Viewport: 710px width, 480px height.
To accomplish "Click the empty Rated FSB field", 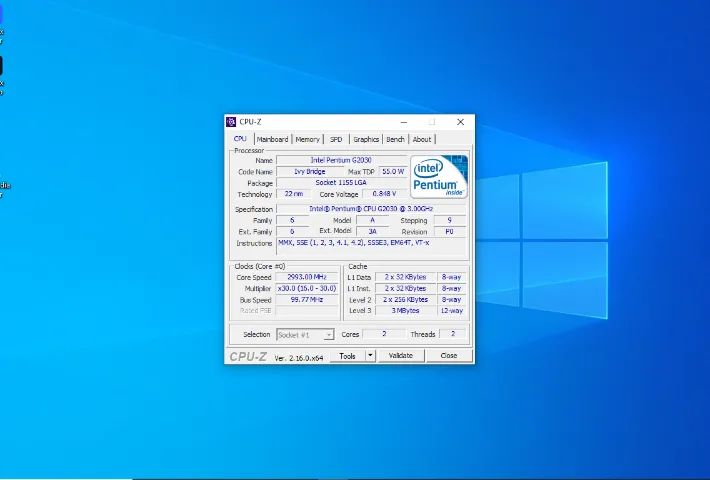I will (307, 311).
